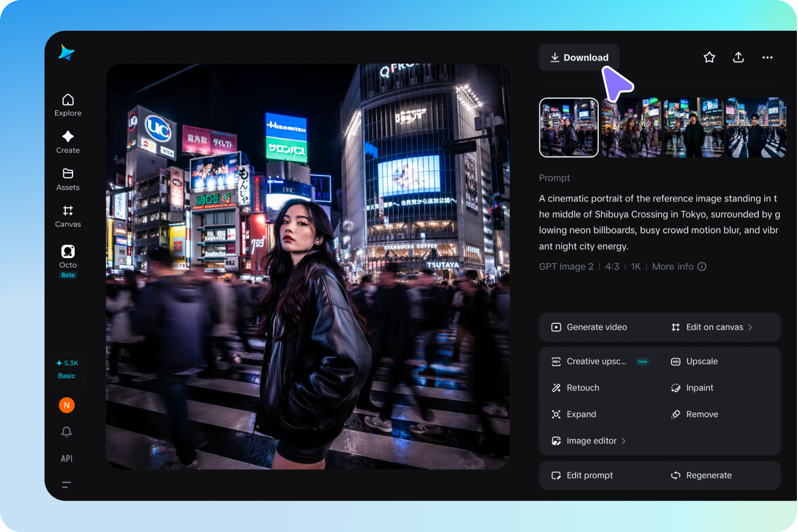Screen dimensions: 798x532
Task: Go to Assets in the sidebar
Action: coord(68,180)
